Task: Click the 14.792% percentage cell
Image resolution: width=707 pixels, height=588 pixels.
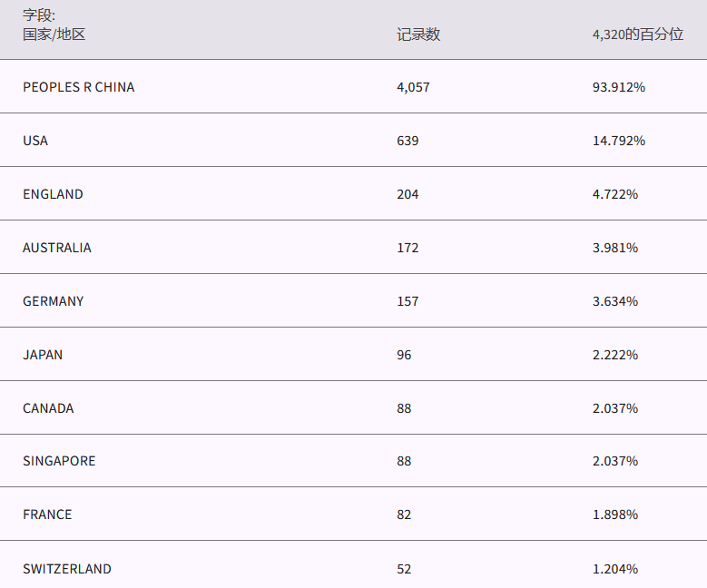Action: tap(618, 141)
